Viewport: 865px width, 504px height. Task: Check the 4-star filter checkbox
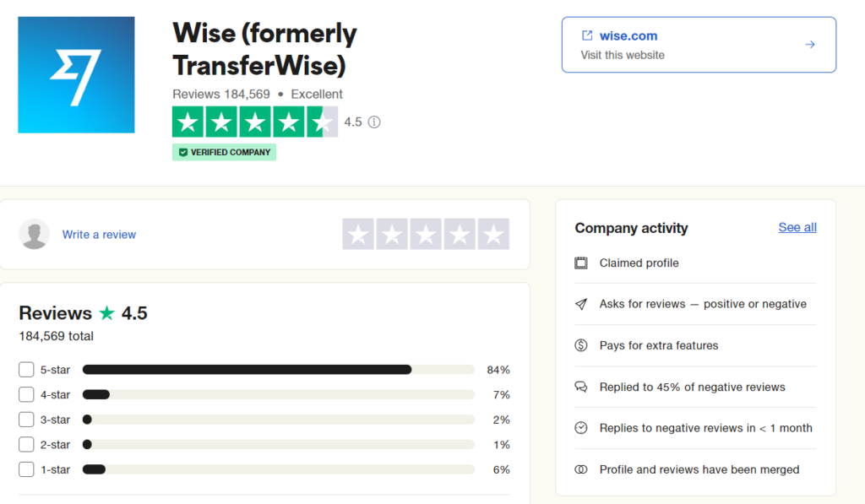26,394
